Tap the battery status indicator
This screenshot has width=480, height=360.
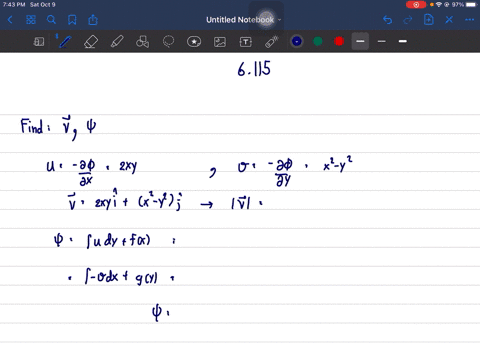(471, 5)
